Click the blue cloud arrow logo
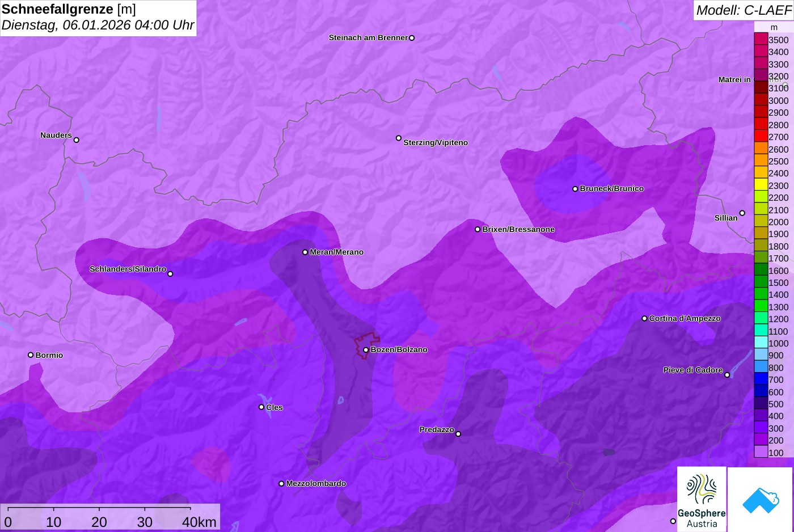Image resolution: width=794 pixels, height=532 pixels. click(761, 500)
